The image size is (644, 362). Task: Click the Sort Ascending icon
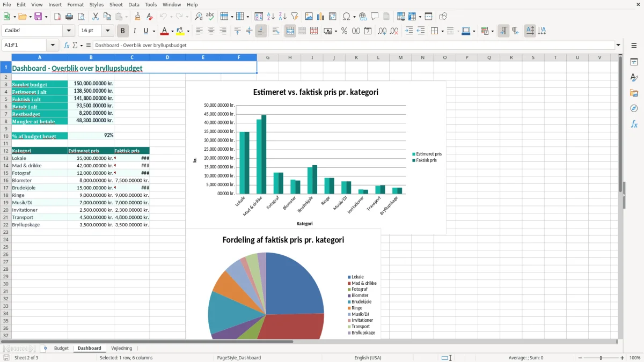(271, 17)
